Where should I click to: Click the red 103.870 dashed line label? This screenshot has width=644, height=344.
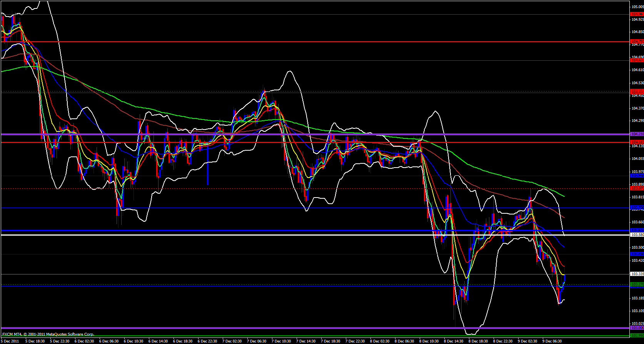tap(637, 188)
